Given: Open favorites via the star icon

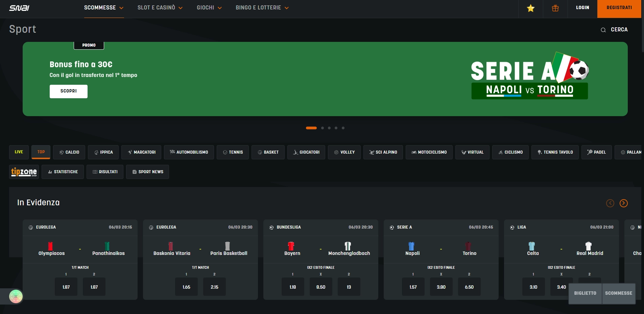Looking at the screenshot, I should [x=530, y=8].
